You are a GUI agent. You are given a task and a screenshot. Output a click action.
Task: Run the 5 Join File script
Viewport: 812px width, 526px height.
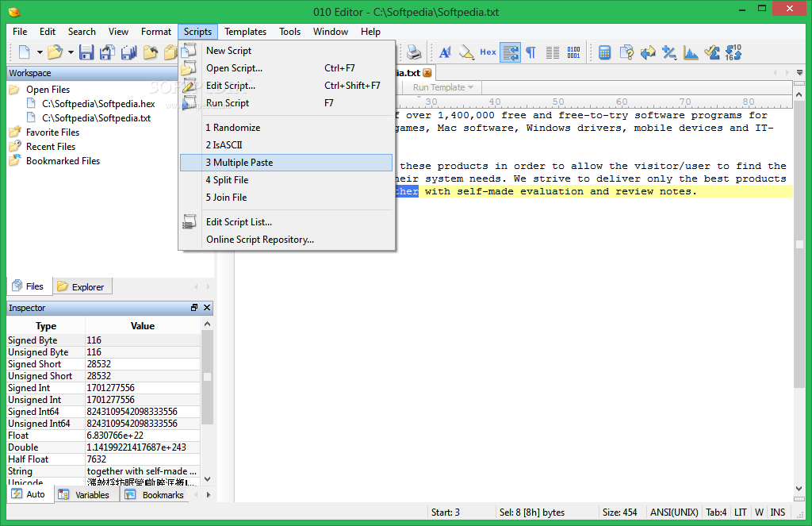pyautogui.click(x=286, y=198)
